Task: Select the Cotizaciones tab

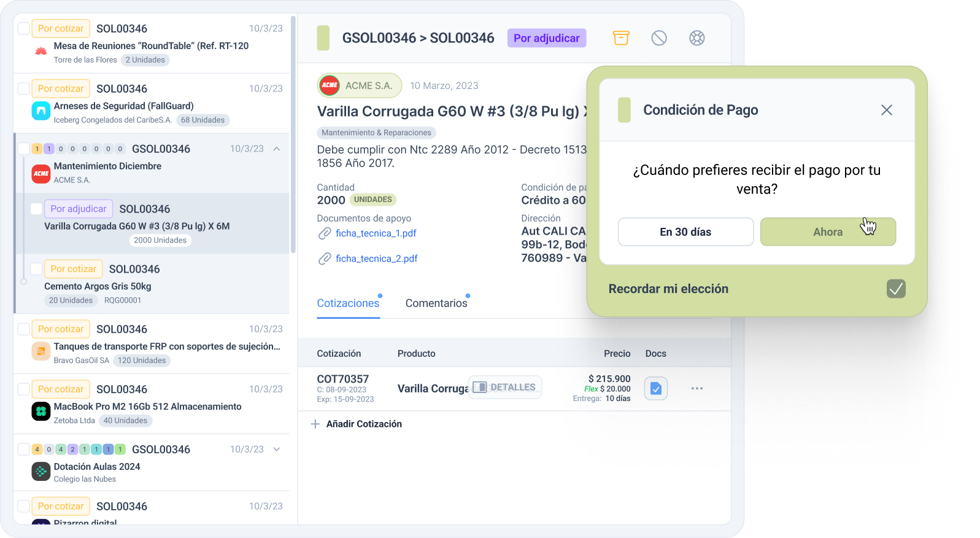Action: point(348,303)
